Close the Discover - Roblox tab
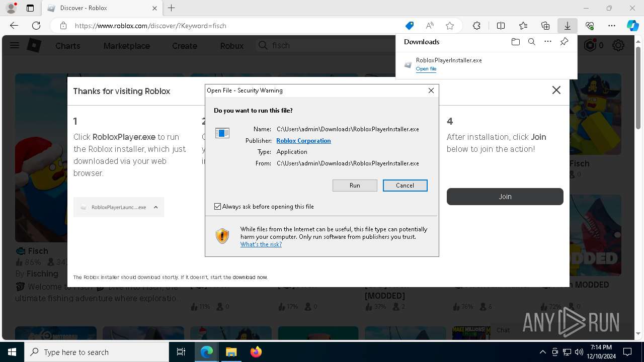Image resolution: width=644 pixels, height=362 pixels. click(154, 8)
